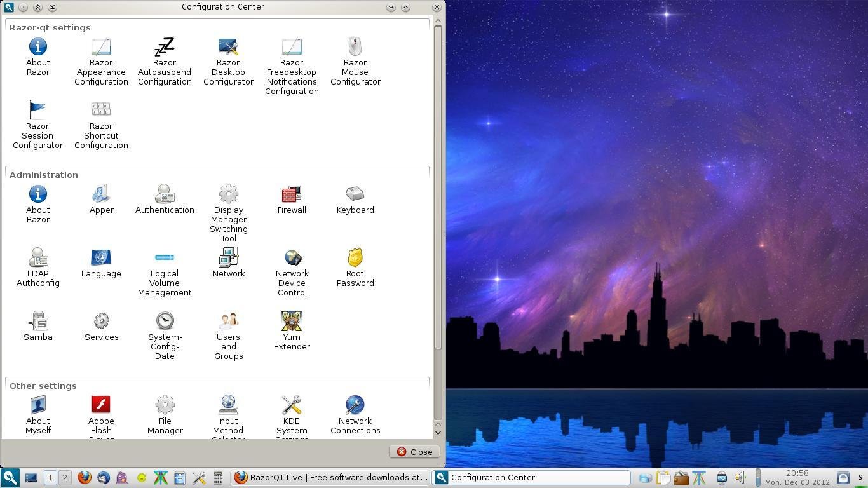Switch to virtual desktop 1
Image resolution: width=868 pixels, height=488 pixels.
pos(50,478)
